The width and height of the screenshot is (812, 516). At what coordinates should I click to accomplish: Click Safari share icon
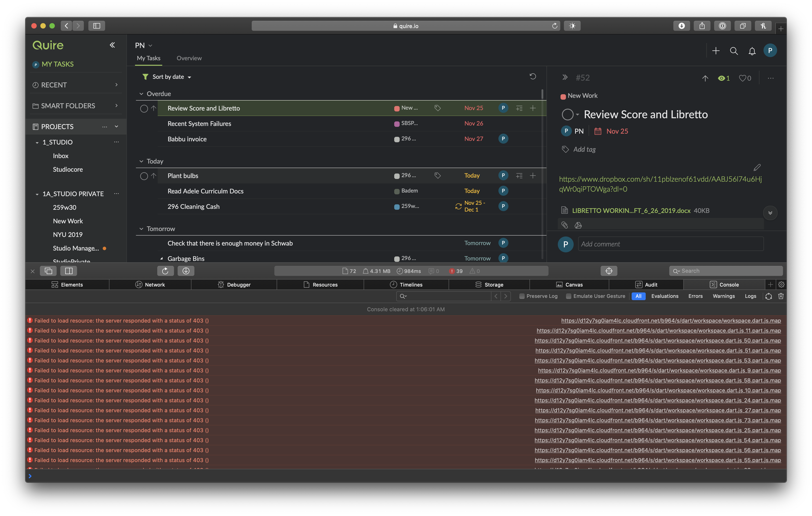(702, 26)
